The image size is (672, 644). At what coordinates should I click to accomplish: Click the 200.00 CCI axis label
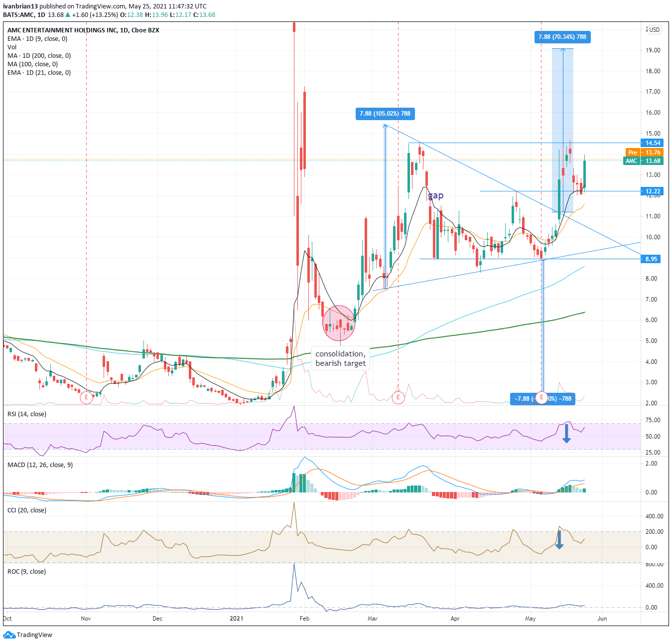[x=655, y=532]
